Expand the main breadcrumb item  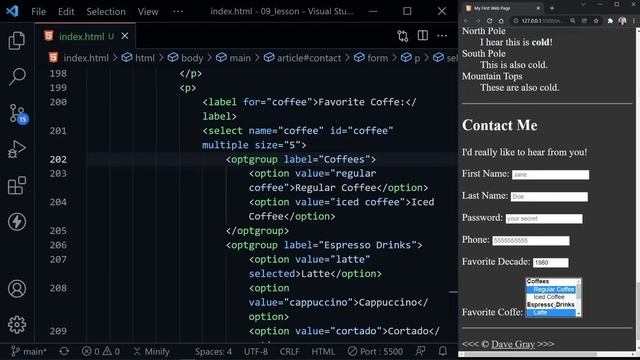click(233, 58)
